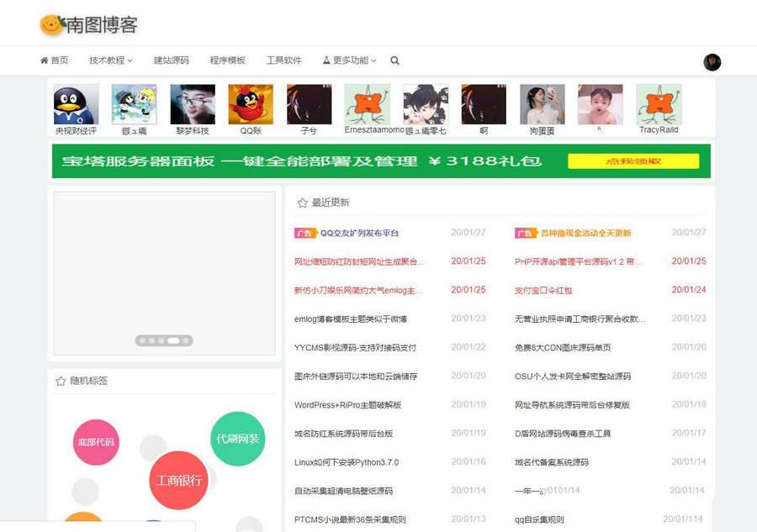The width and height of the screenshot is (757, 532).
Task: Open 免费8大CDN图床源码单页 article
Action: click(x=563, y=347)
